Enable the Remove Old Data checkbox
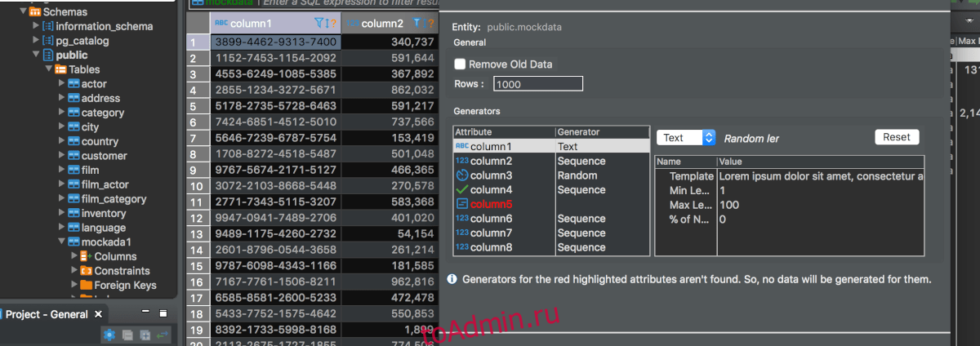This screenshot has height=346, width=980. (460, 64)
